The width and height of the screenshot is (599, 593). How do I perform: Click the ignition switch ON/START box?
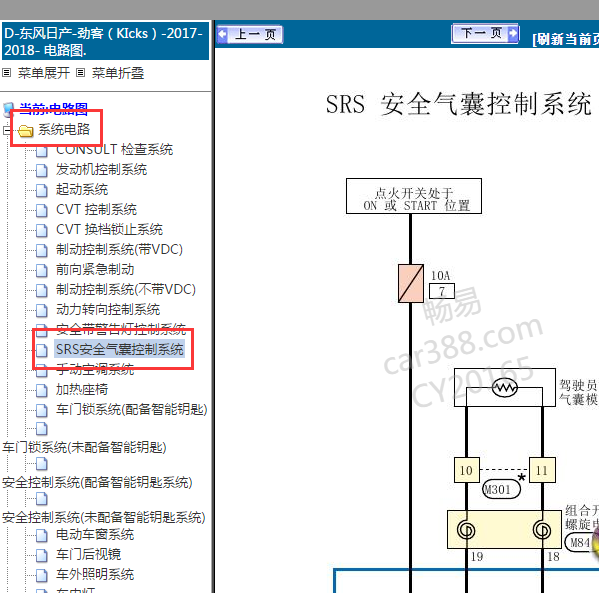[414, 196]
